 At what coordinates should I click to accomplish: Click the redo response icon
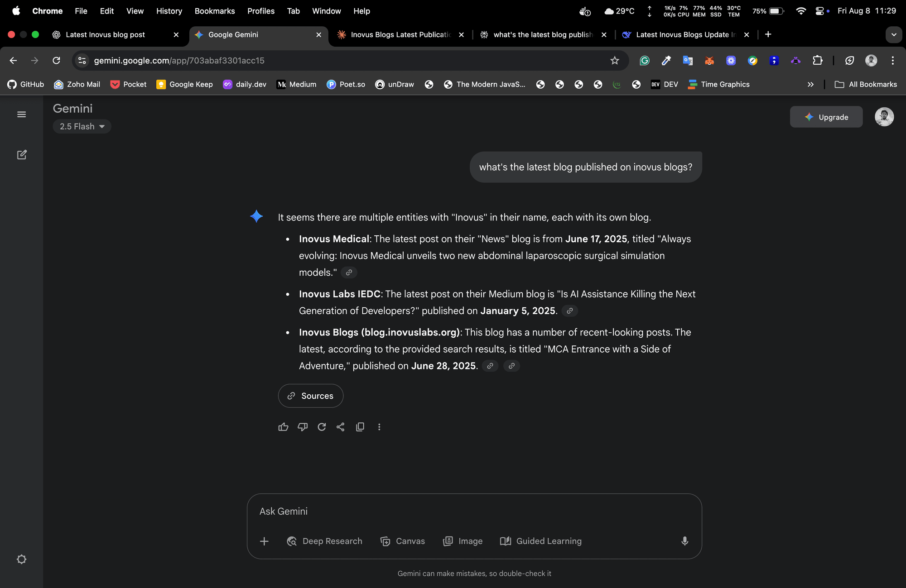pyautogui.click(x=322, y=427)
